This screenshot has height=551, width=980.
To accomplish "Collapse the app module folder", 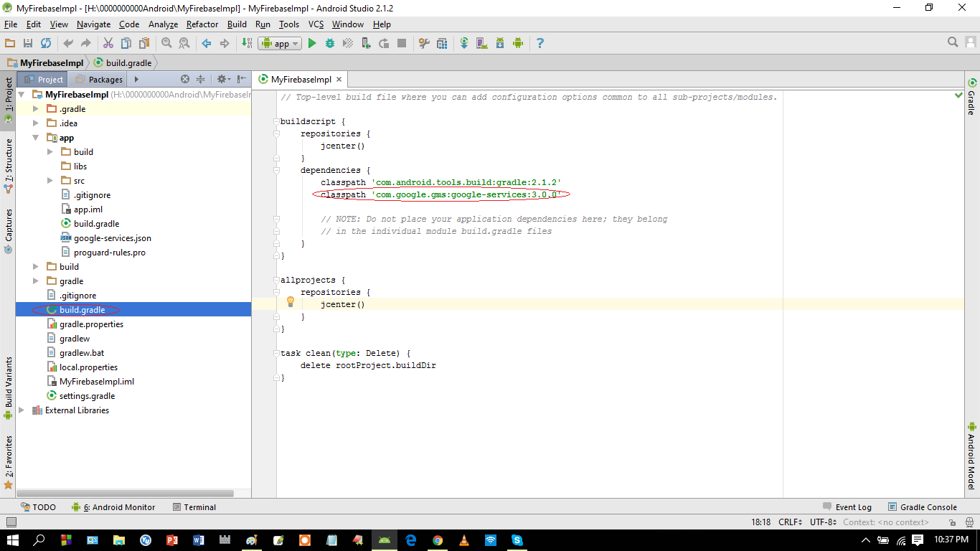I will (x=35, y=138).
